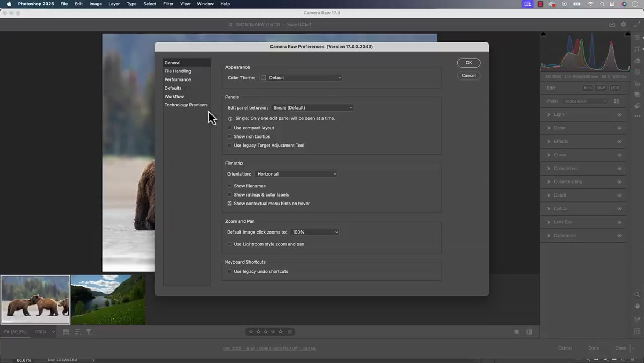The image size is (644, 363).
Task: Open the Filter menu in menu bar
Action: click(168, 4)
